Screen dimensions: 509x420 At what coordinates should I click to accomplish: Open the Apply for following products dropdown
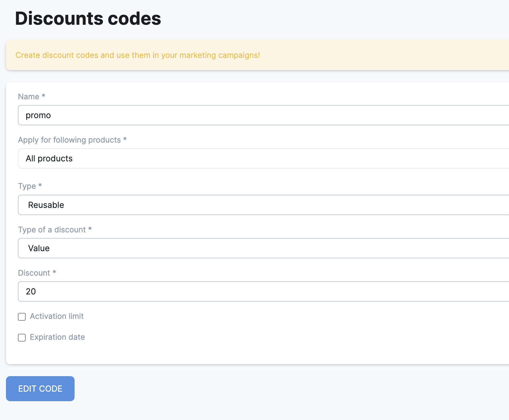[x=263, y=158]
